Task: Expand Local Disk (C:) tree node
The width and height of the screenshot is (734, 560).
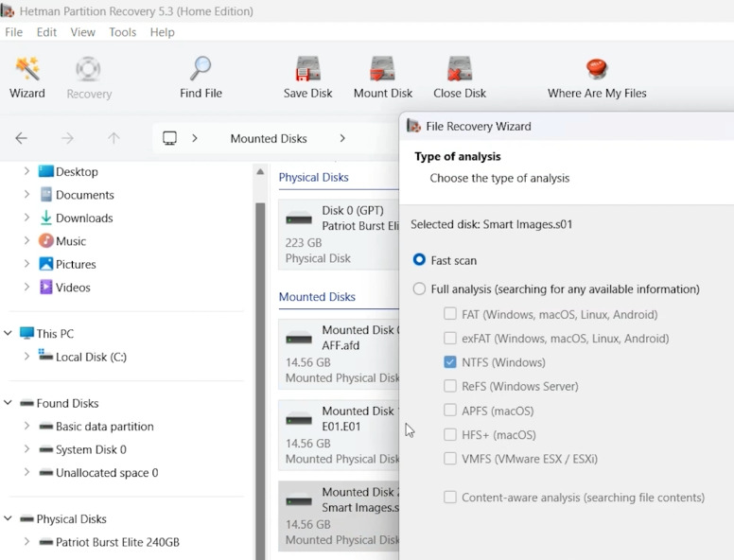Action: tap(26, 357)
